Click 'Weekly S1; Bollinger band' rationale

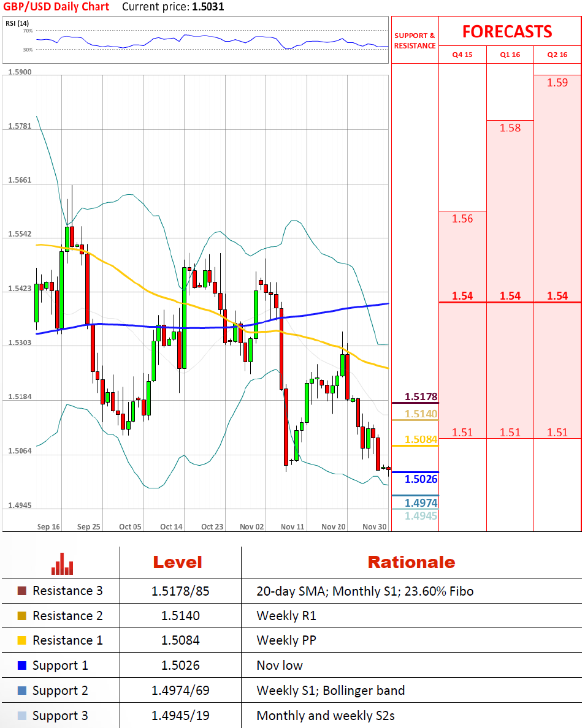331,691
